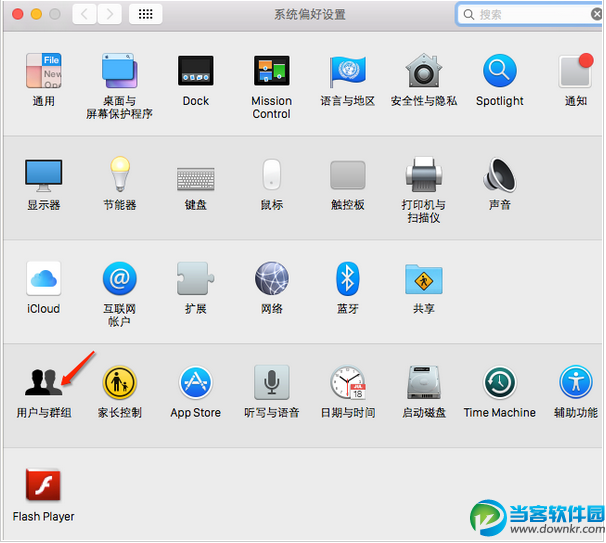Close the 系统偏好设置 window

(x=18, y=14)
